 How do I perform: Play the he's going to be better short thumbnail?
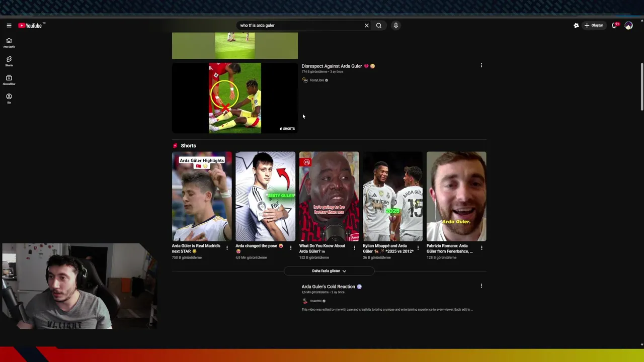329,197
